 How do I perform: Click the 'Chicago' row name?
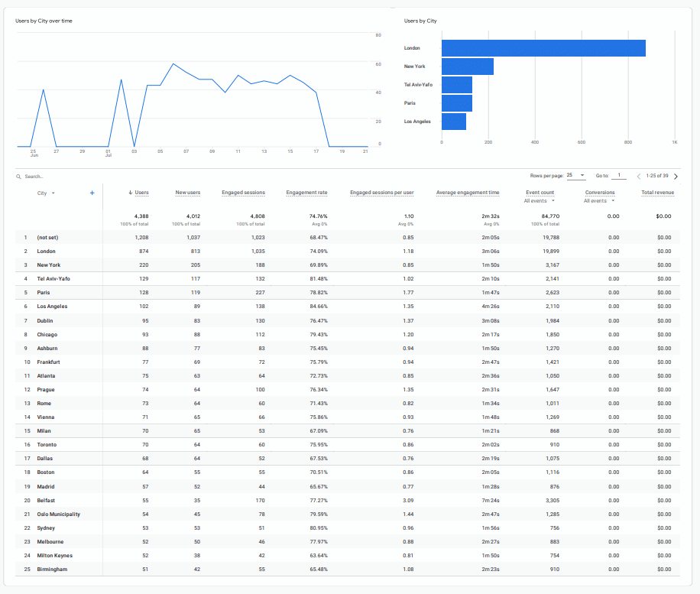pyautogui.click(x=47, y=335)
